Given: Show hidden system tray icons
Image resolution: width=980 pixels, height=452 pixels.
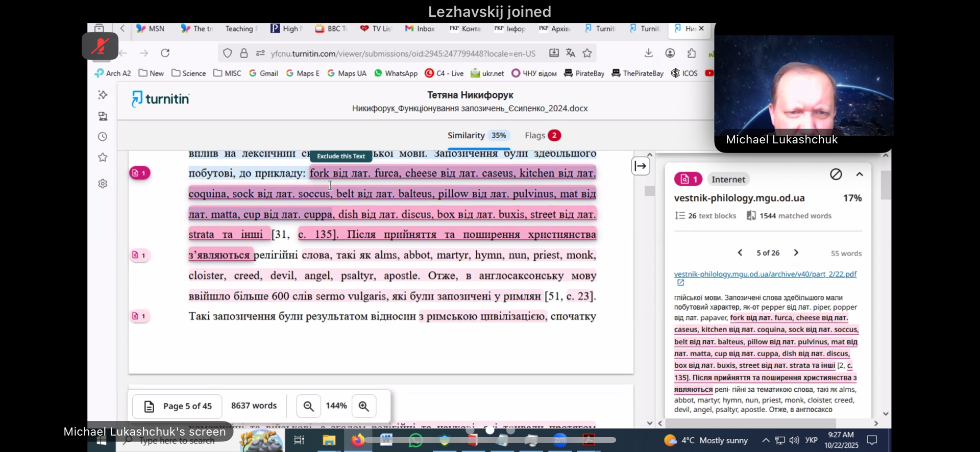Looking at the screenshot, I should point(766,440).
